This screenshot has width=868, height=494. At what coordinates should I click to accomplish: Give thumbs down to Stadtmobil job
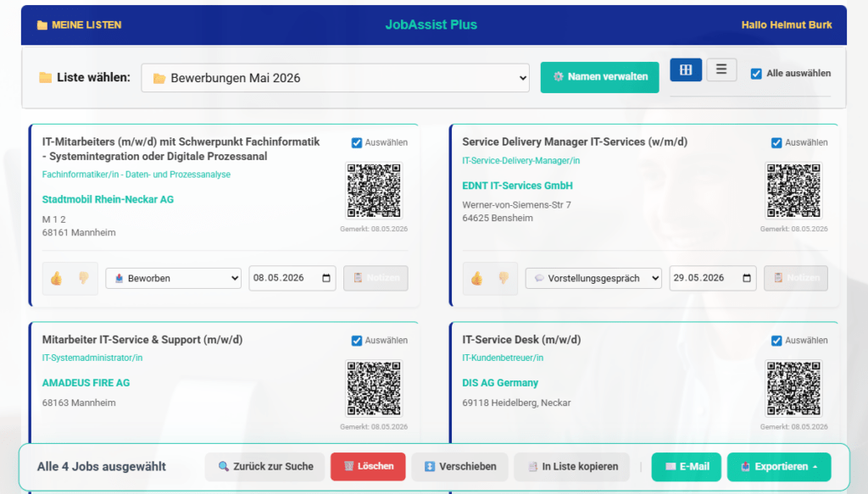pos(84,278)
